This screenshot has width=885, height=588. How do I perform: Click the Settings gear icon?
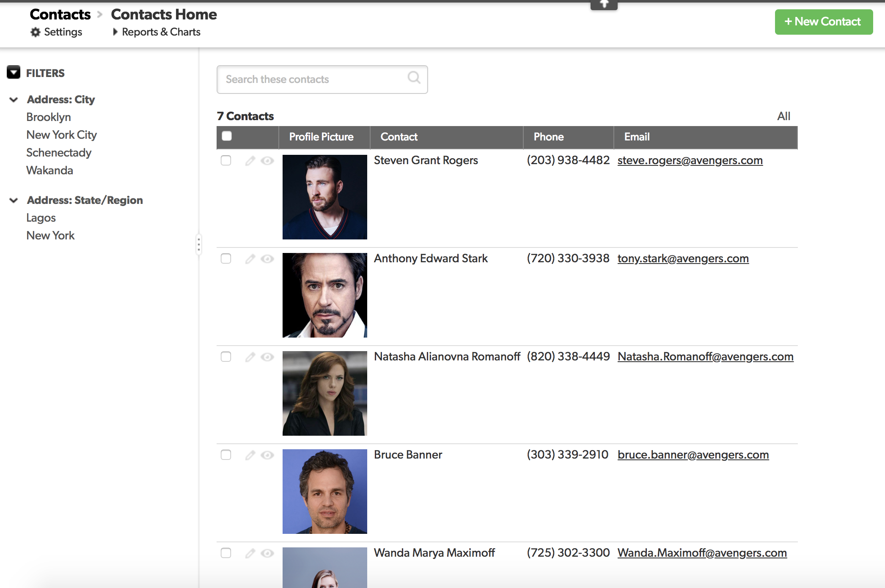click(x=36, y=32)
